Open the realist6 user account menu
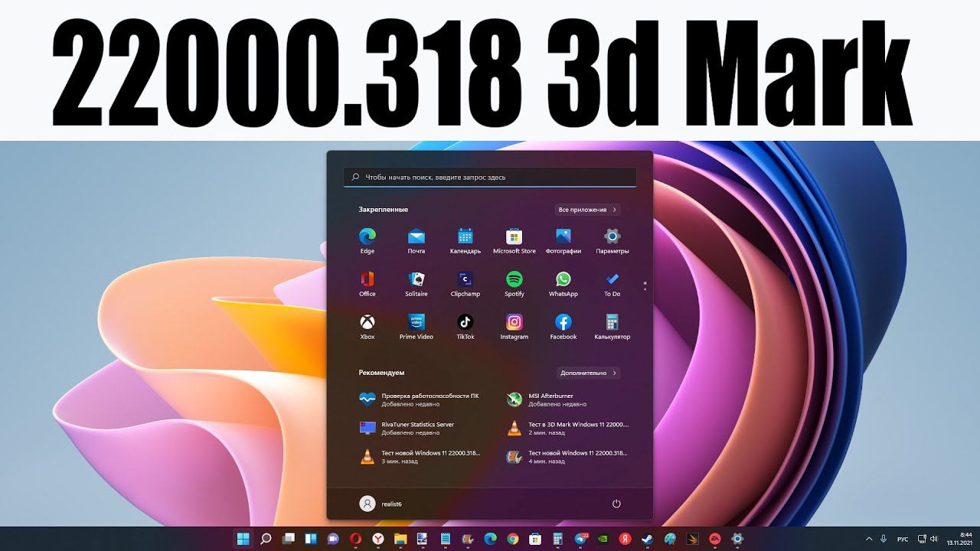The width and height of the screenshot is (980, 551). tap(381, 504)
